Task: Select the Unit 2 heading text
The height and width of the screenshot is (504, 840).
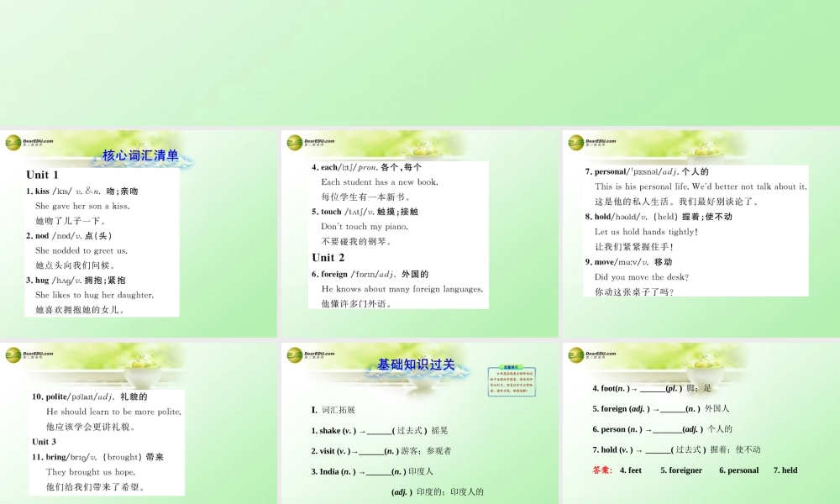Action: [x=328, y=257]
